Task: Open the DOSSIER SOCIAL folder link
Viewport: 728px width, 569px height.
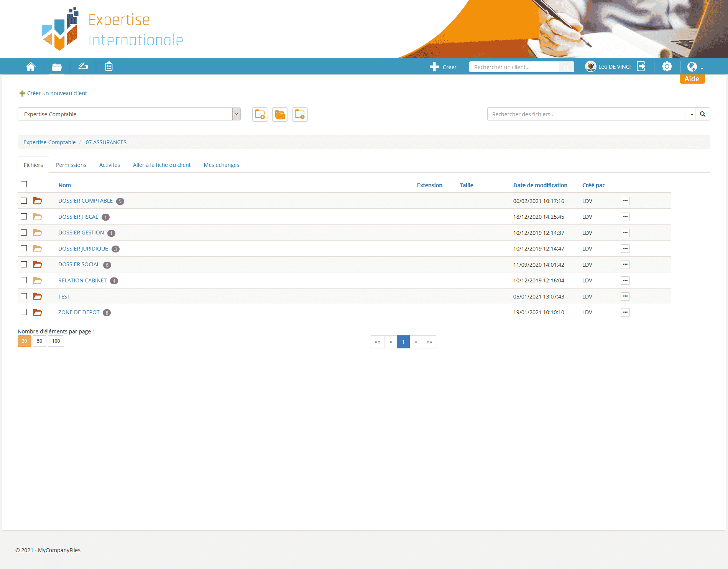Action: (79, 264)
